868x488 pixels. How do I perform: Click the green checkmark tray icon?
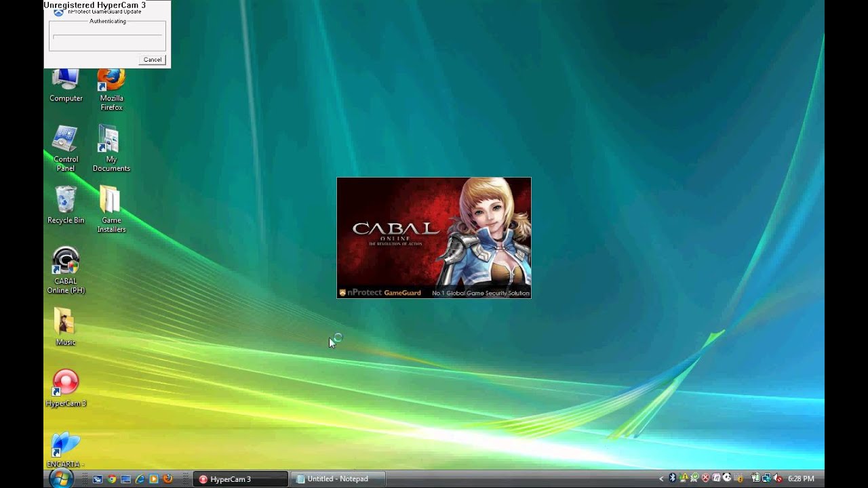tap(695, 479)
